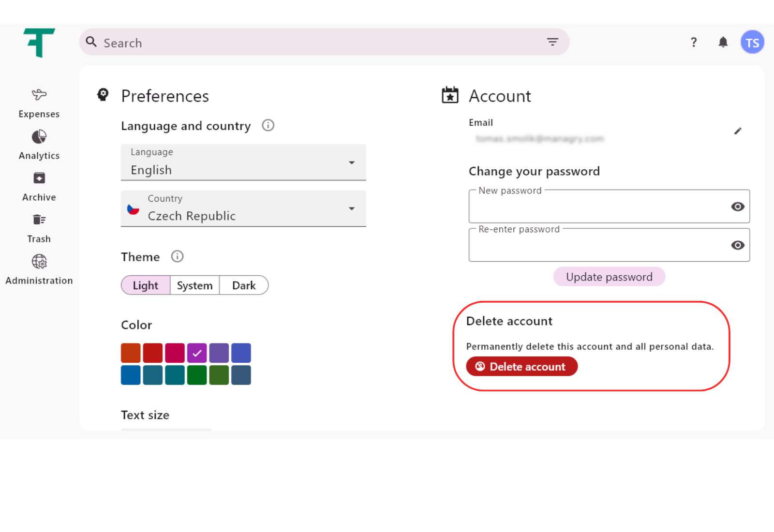Click the app logo in the sidebar
The image size is (774, 532).
(39, 43)
